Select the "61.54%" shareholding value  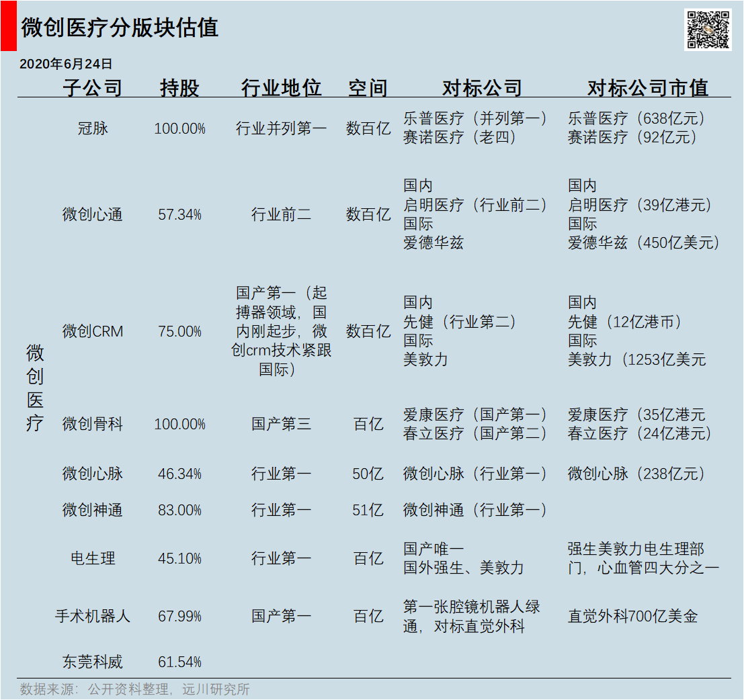click(179, 662)
